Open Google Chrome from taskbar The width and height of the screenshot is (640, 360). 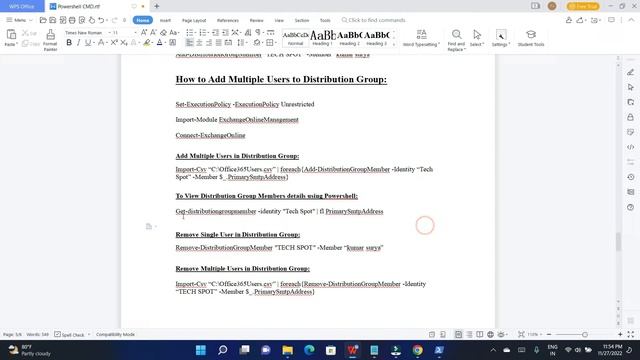417,350
